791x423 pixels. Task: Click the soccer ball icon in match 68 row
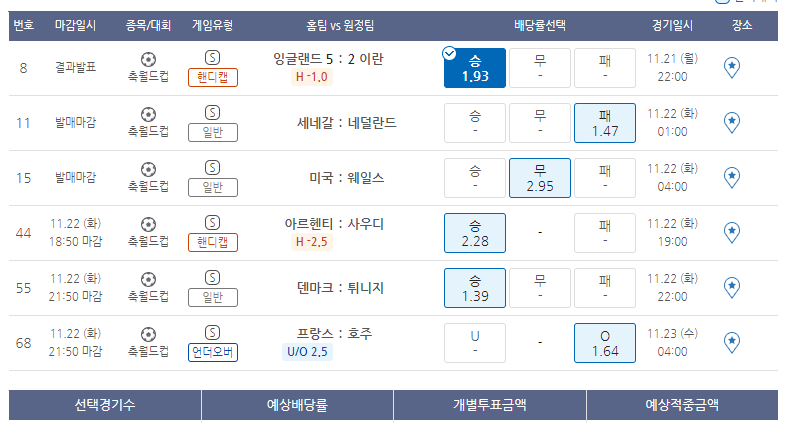(x=148, y=334)
